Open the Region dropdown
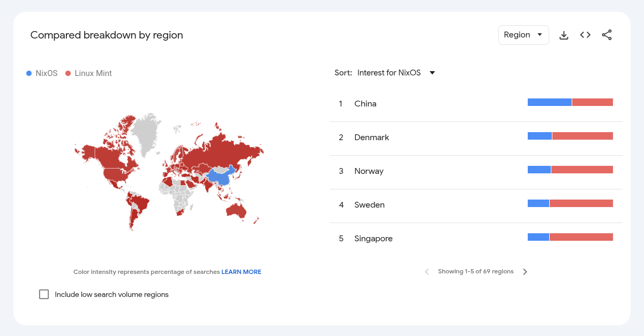This screenshot has width=644, height=336. tap(523, 35)
